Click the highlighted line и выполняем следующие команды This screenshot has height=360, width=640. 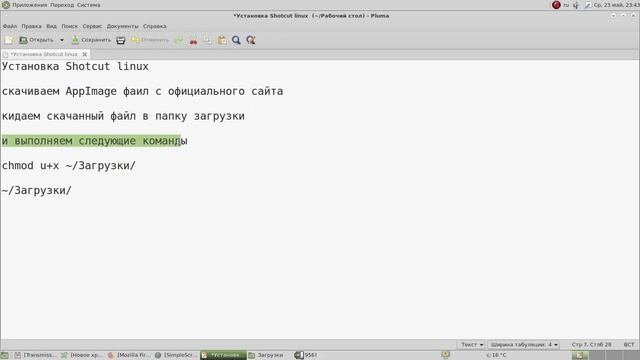[x=95, y=141]
